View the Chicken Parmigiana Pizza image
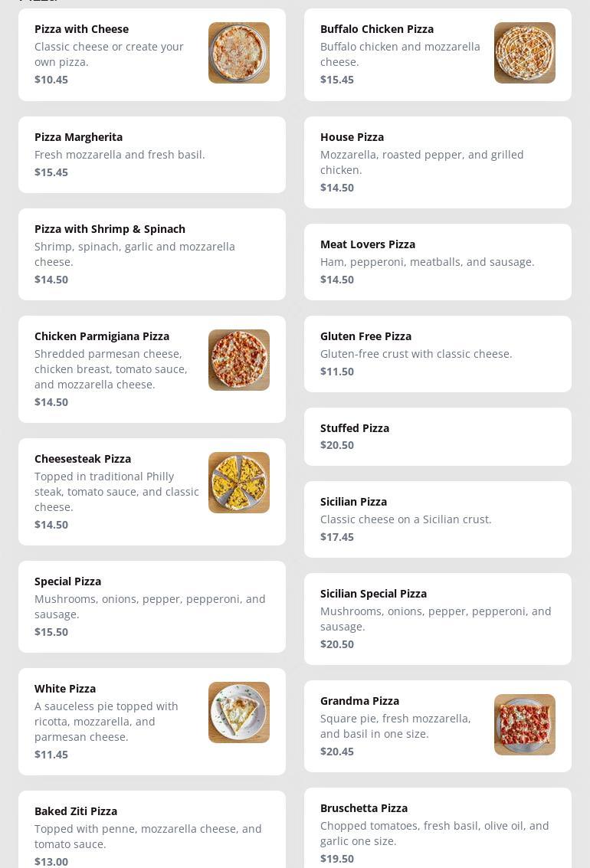This screenshot has width=590, height=868. (238, 360)
